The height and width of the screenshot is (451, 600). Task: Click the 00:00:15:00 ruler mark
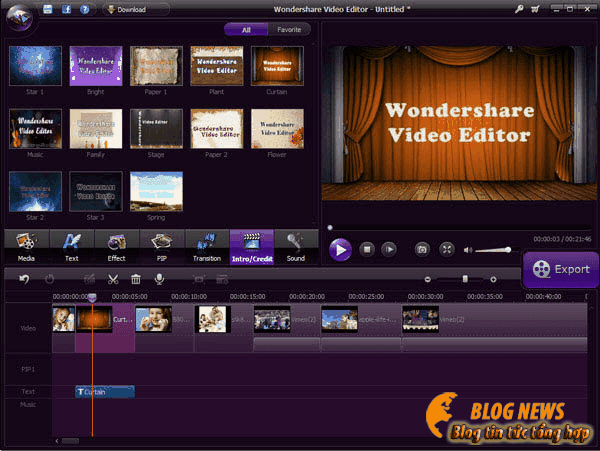point(248,296)
